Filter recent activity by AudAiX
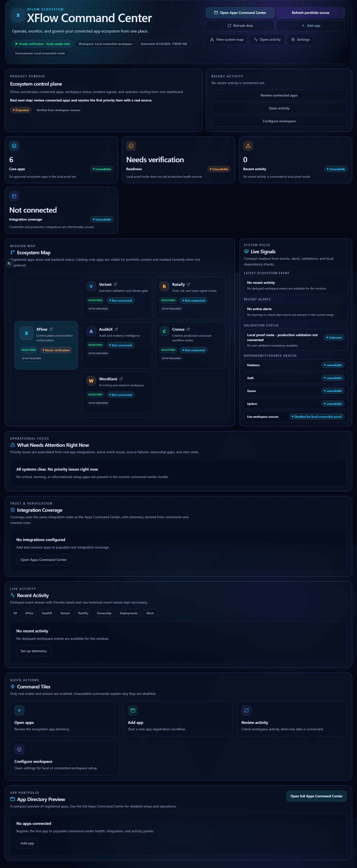Screen dimensions: 357x868 tap(47, 613)
